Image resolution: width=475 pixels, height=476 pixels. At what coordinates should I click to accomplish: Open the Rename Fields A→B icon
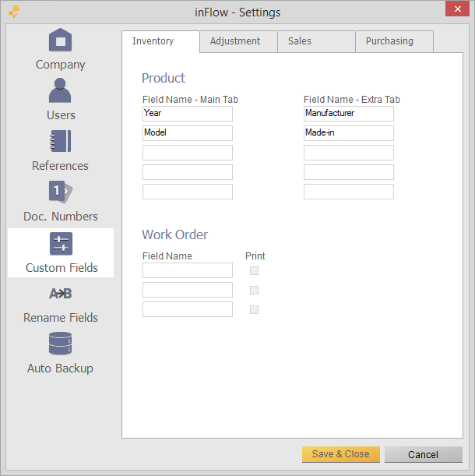61,294
